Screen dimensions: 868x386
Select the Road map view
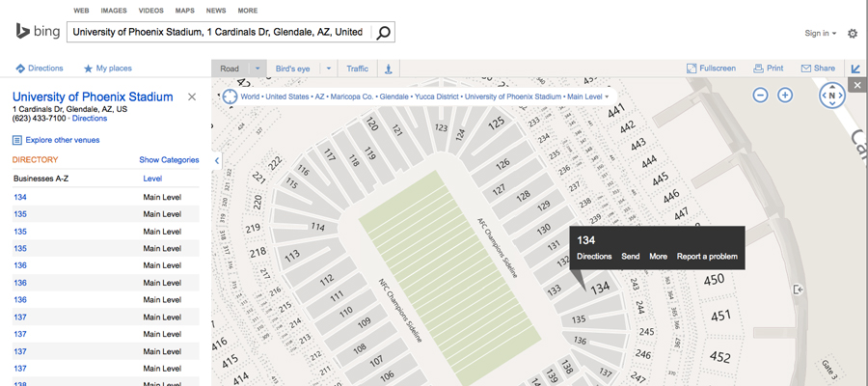[231, 69]
